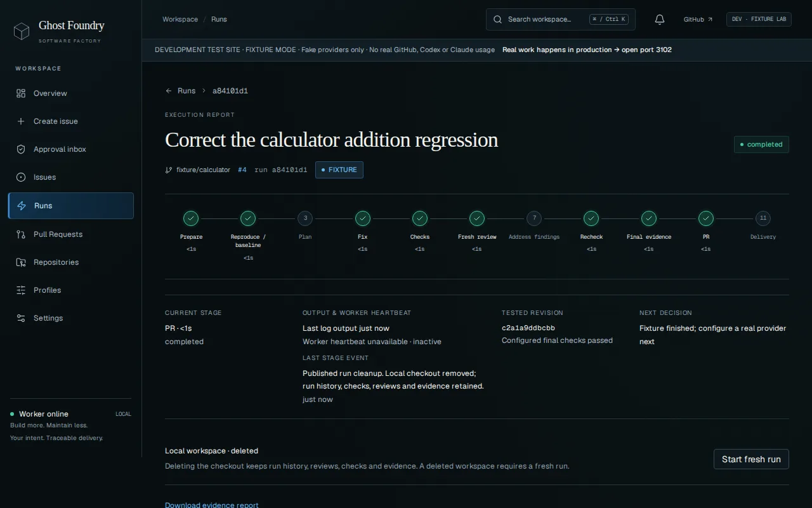Click the Pull Requests branch icon
812x508 pixels.
(21, 234)
